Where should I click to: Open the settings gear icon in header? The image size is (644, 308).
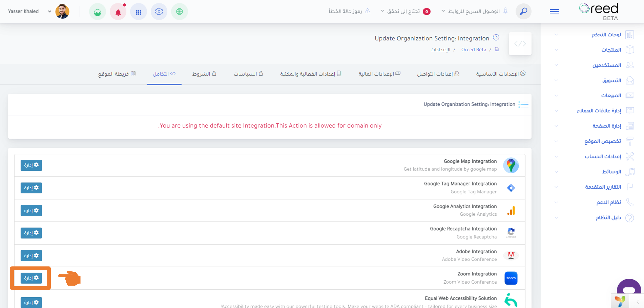click(159, 12)
